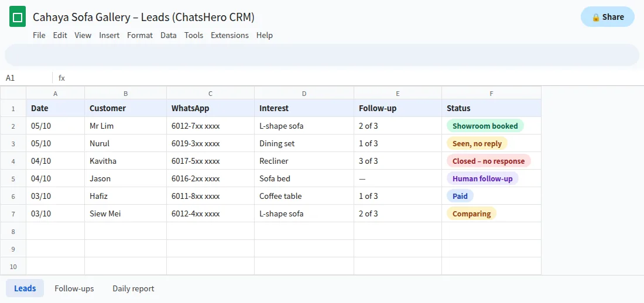Select column B header
Screen dimensions: 644x303
126,93
